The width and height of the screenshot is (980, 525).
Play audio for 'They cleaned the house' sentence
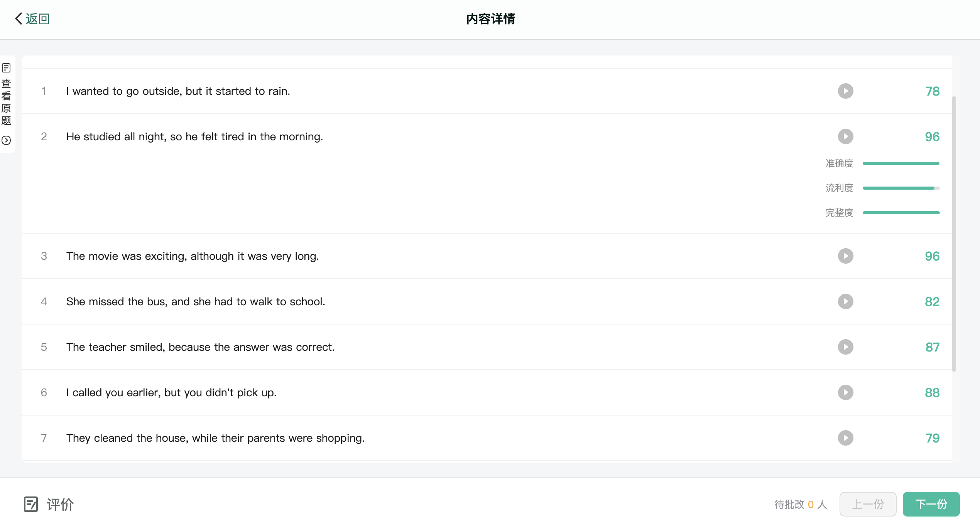tap(845, 438)
